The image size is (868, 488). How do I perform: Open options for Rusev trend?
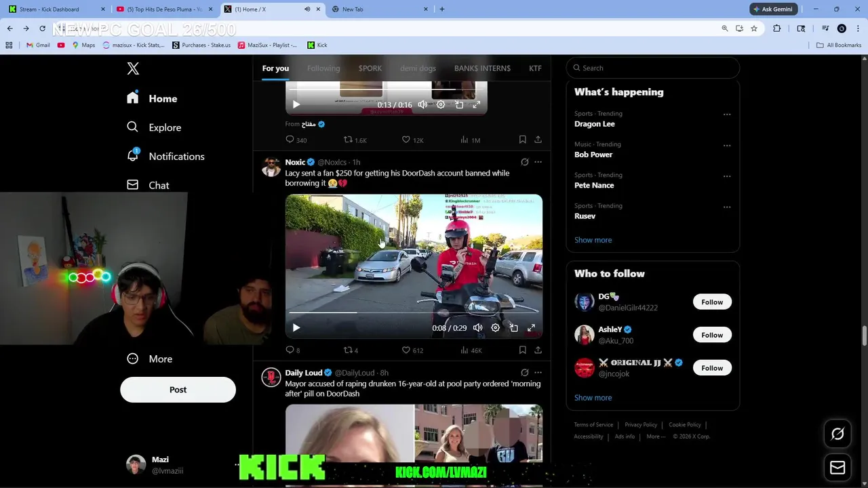pos(727,207)
